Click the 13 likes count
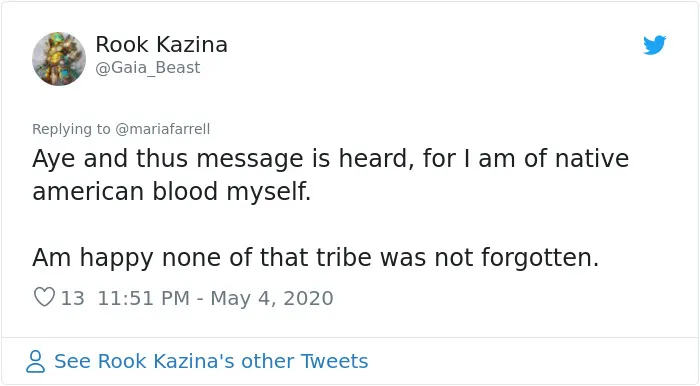 72,298
